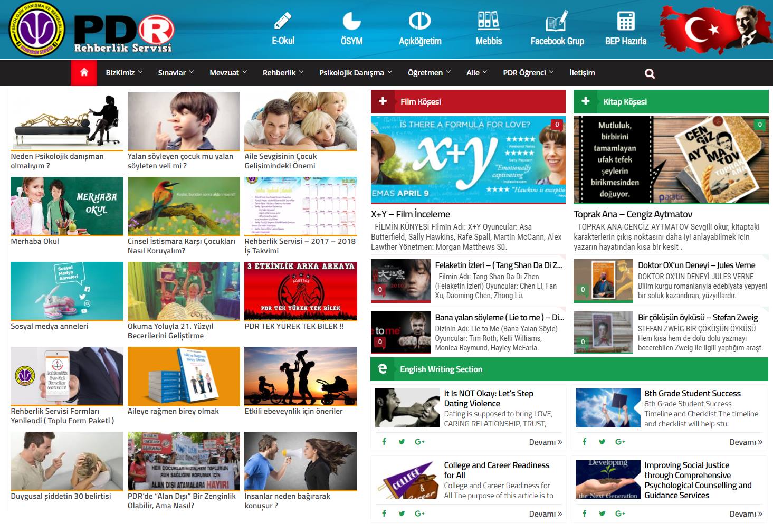Expand the PDR Öğrenci menu

(528, 73)
